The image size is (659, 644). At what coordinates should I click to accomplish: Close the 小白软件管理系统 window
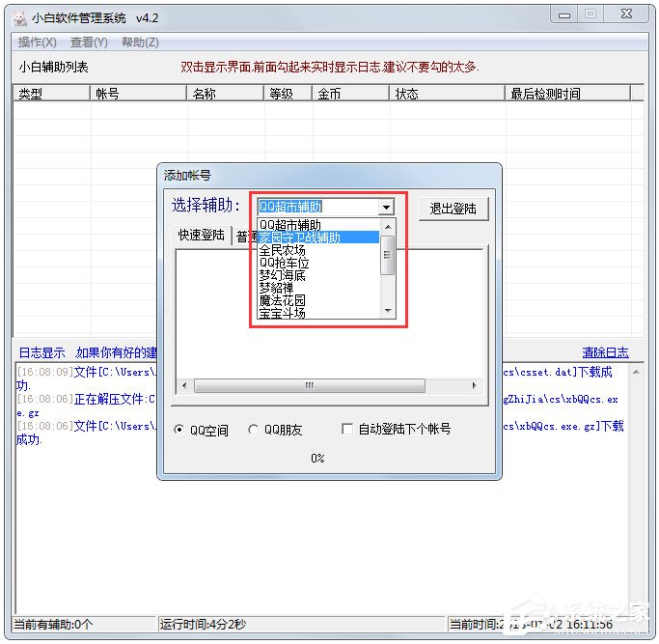pos(626,14)
